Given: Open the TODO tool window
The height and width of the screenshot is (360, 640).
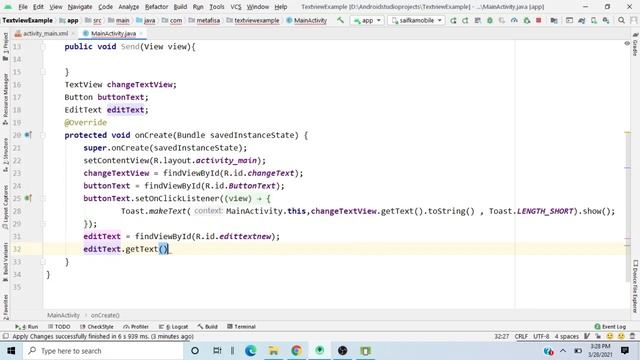Looking at the screenshot, I should 59,327.
